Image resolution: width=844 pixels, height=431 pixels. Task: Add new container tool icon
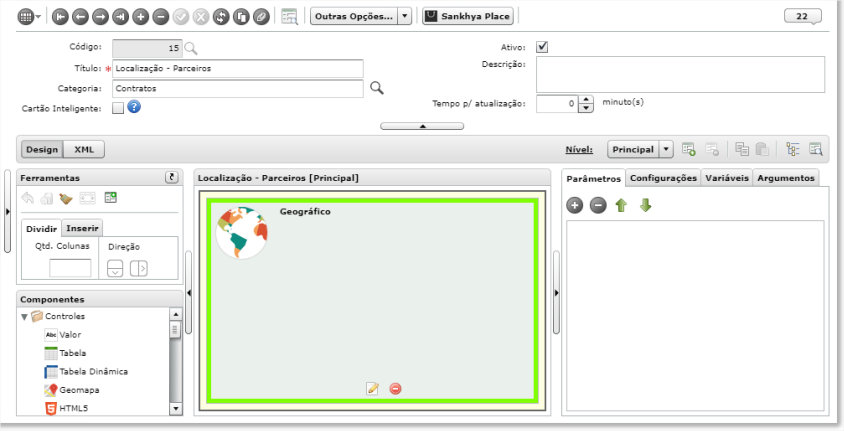coord(110,198)
